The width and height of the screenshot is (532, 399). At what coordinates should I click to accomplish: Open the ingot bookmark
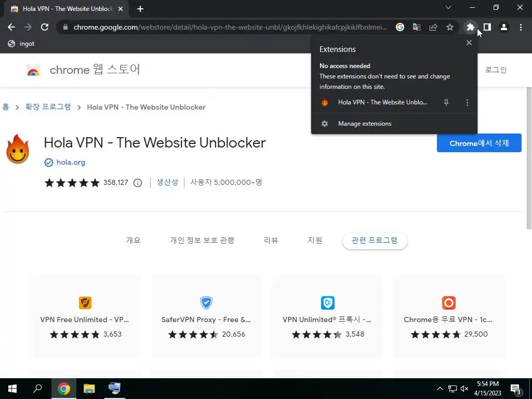pos(21,44)
